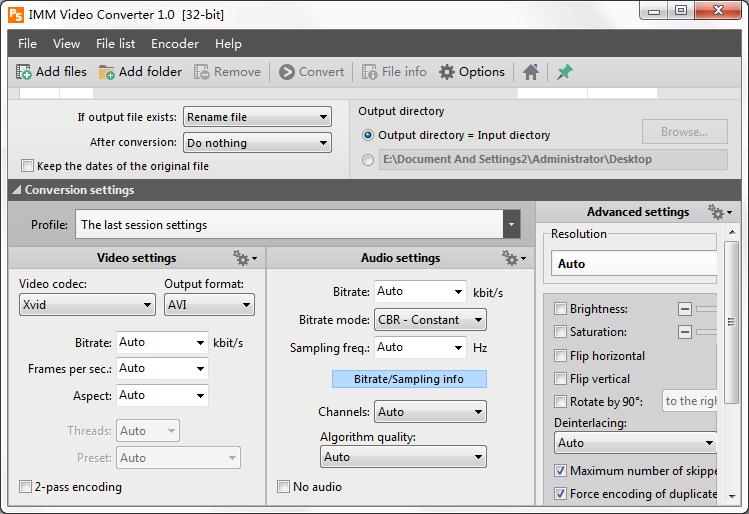Open Options with the gear icon
Screen dimensions: 749x514
tap(447, 72)
